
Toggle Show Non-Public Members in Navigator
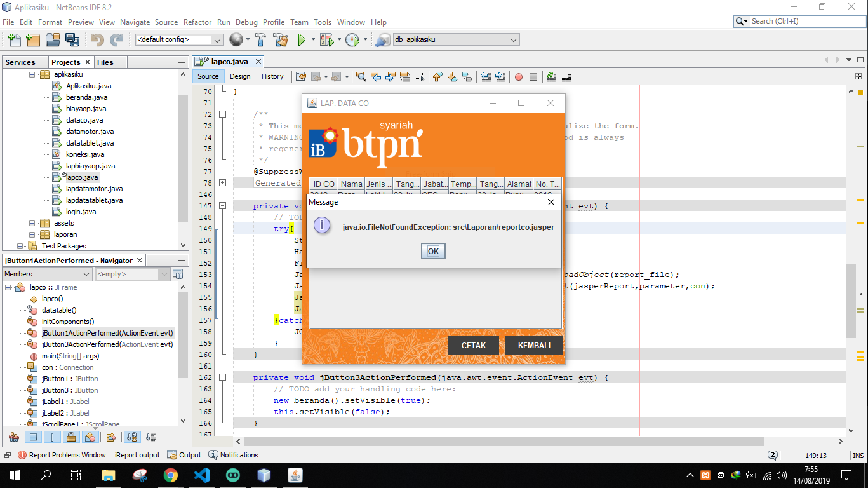(71, 437)
